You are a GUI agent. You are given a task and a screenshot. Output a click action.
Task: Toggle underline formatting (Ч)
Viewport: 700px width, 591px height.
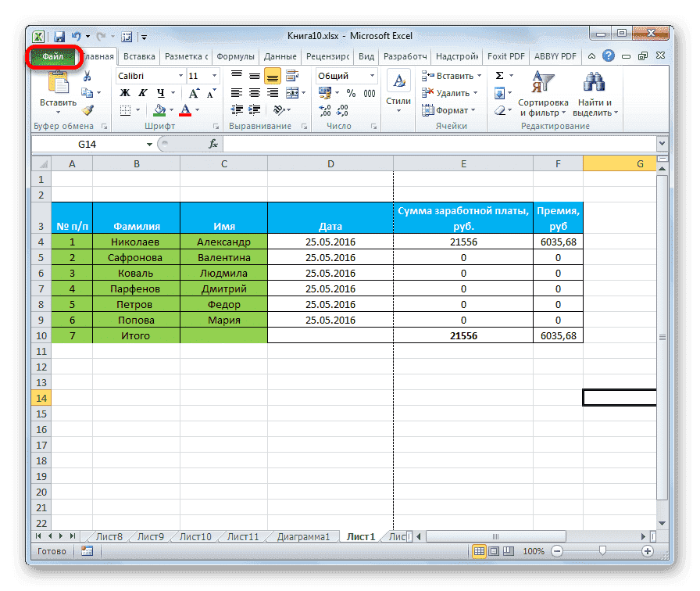(x=159, y=93)
